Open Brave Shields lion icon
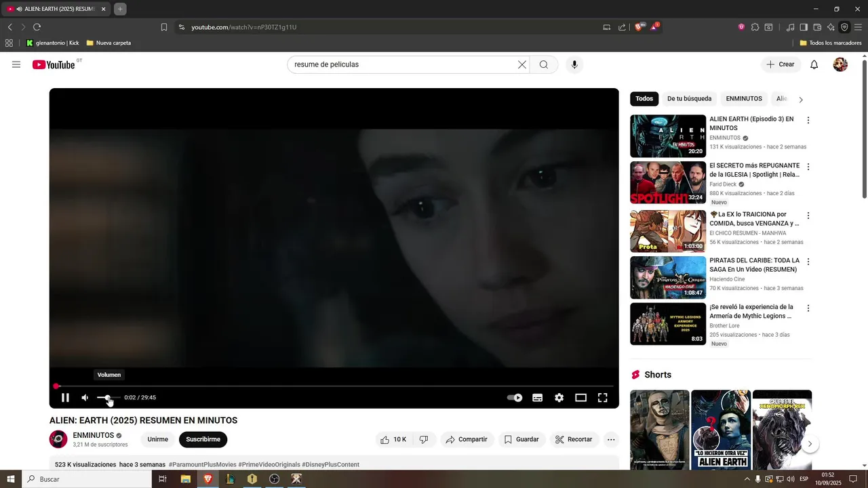Viewport: 868px width, 488px height. tap(639, 27)
